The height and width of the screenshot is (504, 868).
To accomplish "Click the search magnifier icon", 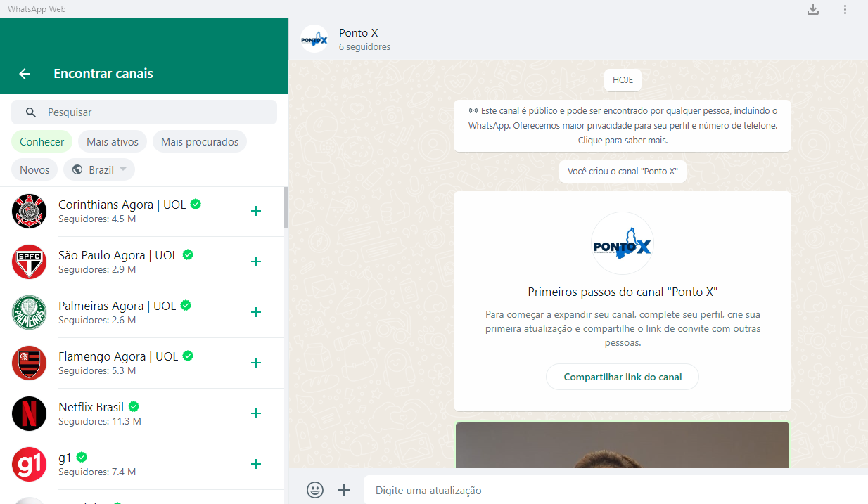I will 30,112.
